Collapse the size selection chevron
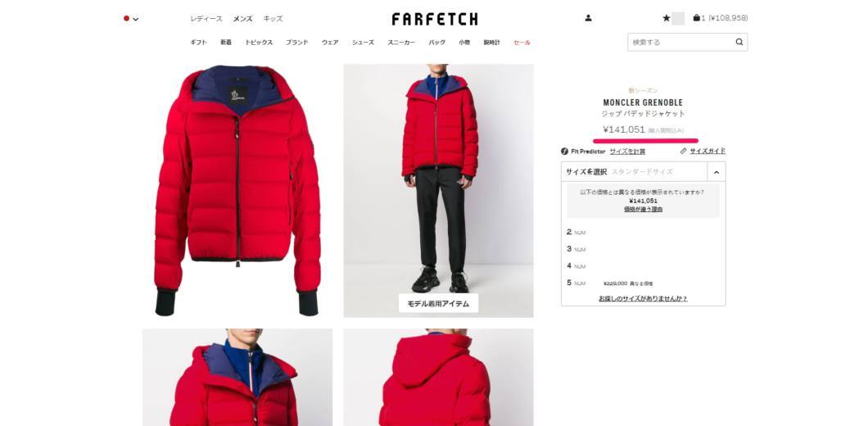Viewport: 868px width, 426px height. (717, 172)
